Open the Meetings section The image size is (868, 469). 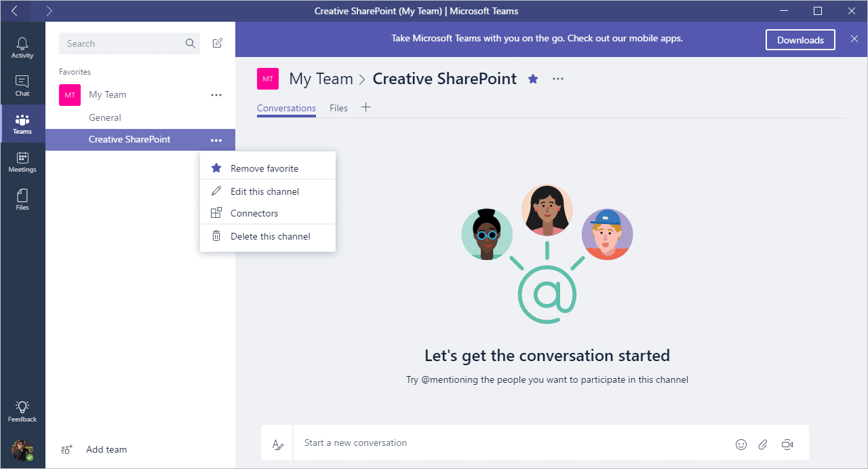22,162
